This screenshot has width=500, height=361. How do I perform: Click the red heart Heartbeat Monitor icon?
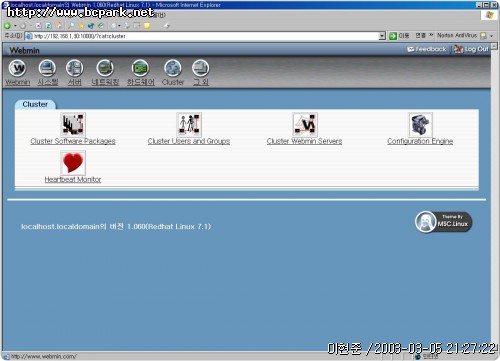pos(73,163)
